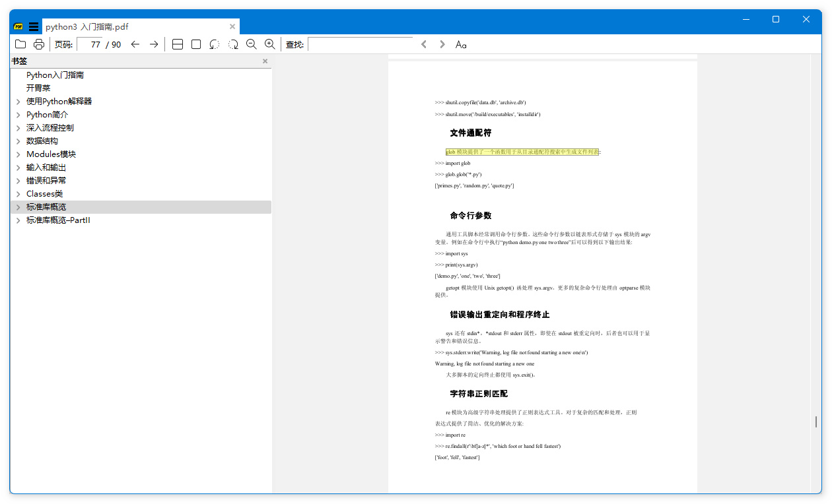
Task: Open the Python入门指南 bookmark
Action: click(x=55, y=75)
